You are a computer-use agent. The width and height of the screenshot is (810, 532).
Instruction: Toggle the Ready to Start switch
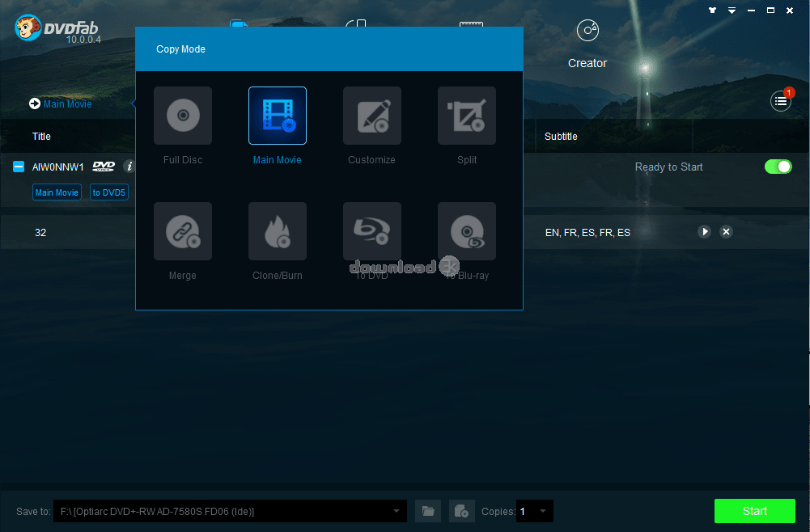[778, 167]
